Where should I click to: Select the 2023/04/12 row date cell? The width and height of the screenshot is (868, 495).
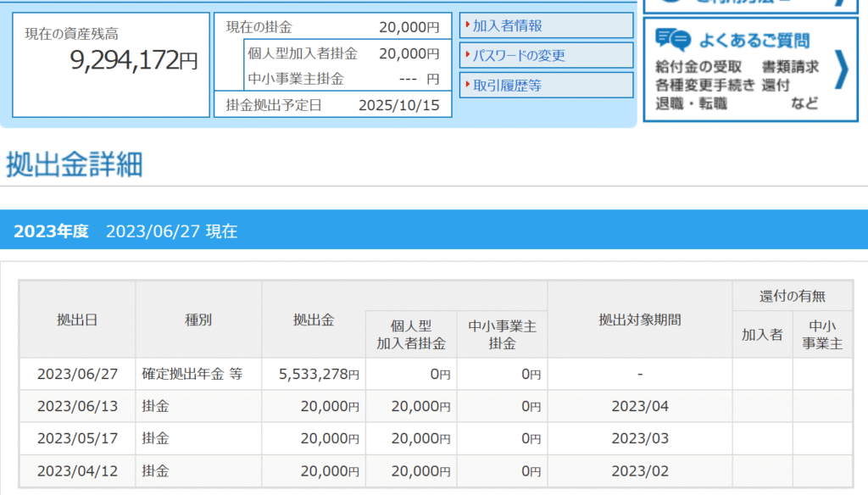(77, 471)
